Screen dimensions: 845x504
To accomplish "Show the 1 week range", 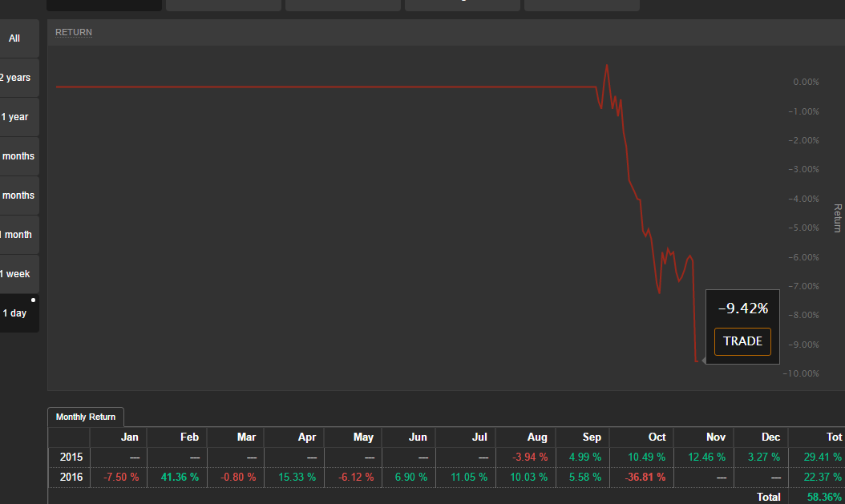I will click(x=15, y=274).
